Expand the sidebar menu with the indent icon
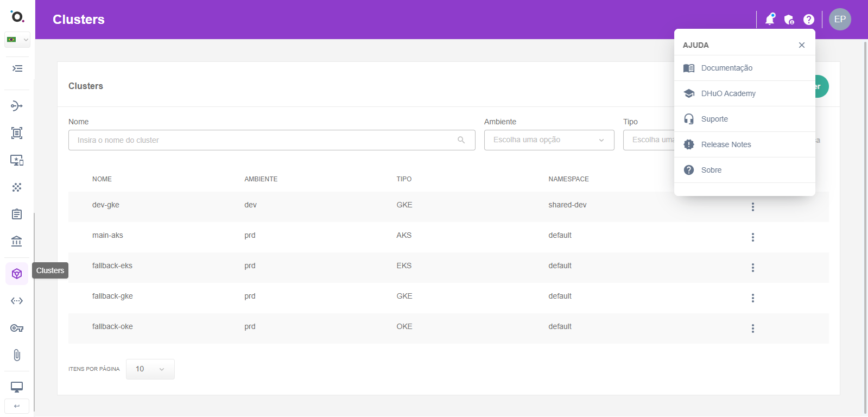This screenshot has height=417, width=868. click(x=17, y=68)
